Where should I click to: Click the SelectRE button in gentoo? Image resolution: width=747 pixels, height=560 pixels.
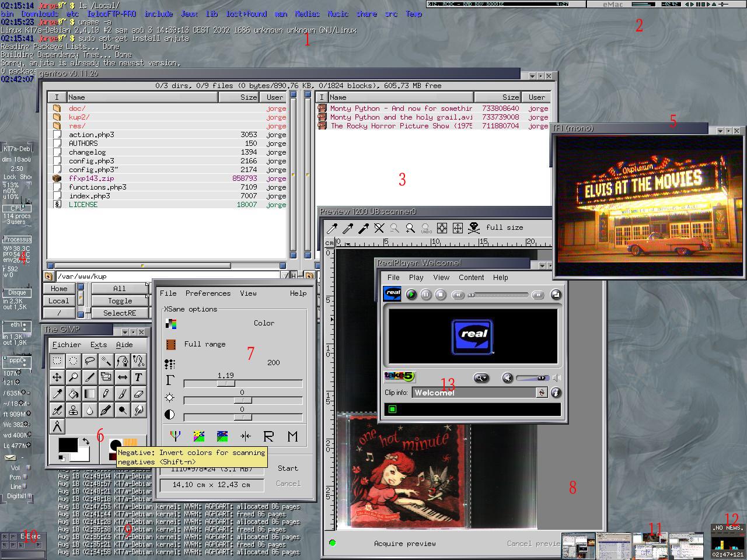click(120, 313)
